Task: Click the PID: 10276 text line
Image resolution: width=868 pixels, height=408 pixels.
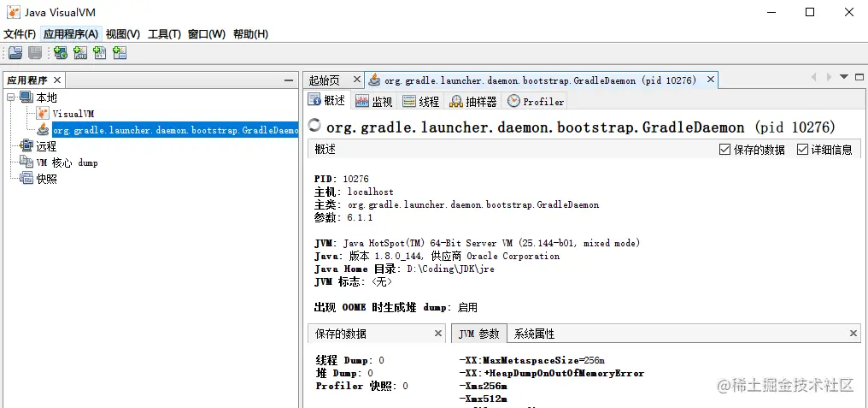Action: point(342,179)
